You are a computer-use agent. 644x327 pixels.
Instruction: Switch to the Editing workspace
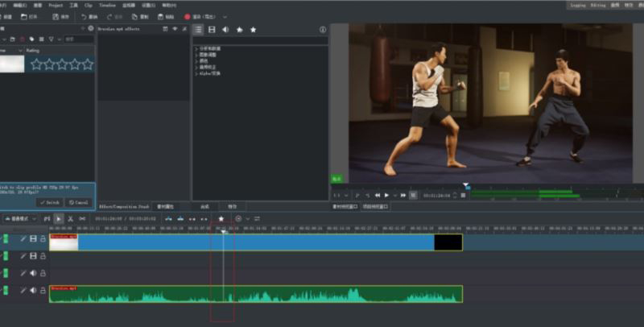[x=598, y=6]
